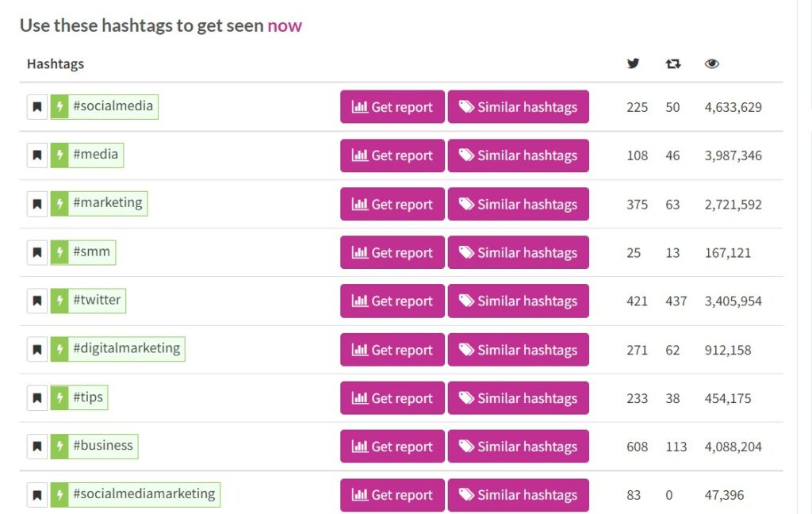
Task: Toggle the bookmark on the #media row
Action: pyautogui.click(x=36, y=155)
